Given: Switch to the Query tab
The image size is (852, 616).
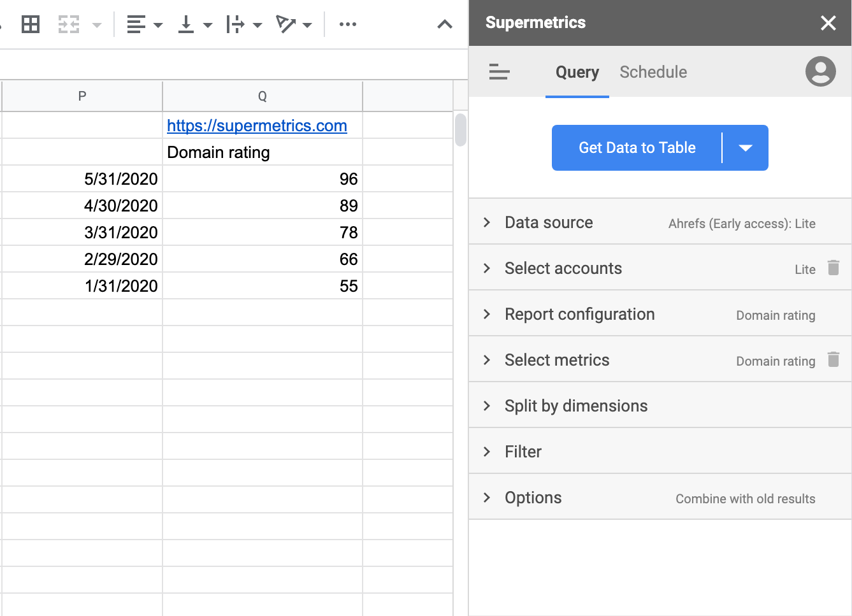Looking at the screenshot, I should (x=577, y=72).
